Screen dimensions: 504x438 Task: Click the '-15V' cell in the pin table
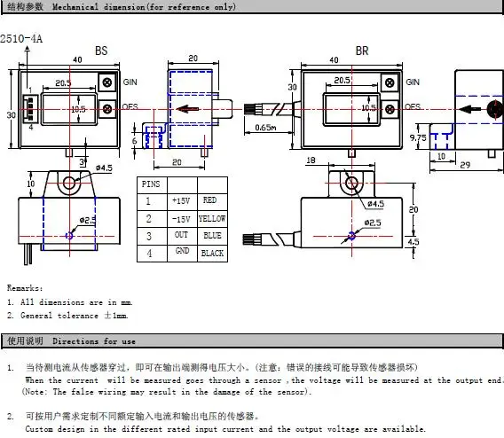pyautogui.click(x=181, y=219)
